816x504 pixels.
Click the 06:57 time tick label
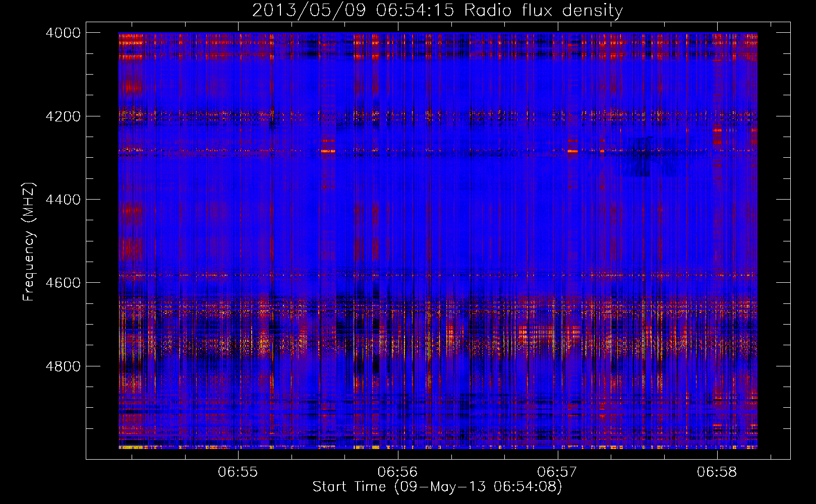tap(557, 472)
